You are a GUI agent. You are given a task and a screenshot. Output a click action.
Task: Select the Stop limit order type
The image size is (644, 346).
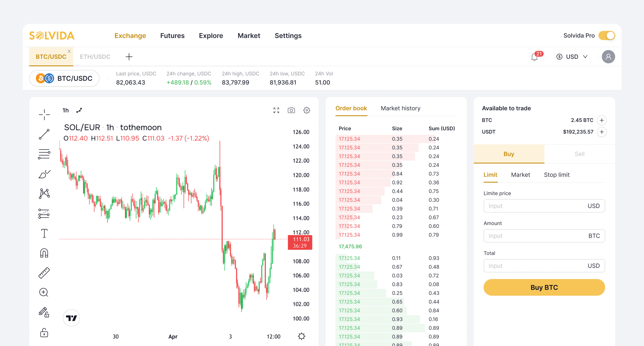[557, 175]
